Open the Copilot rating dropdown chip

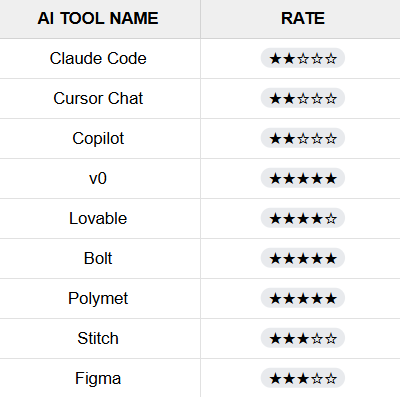click(303, 138)
